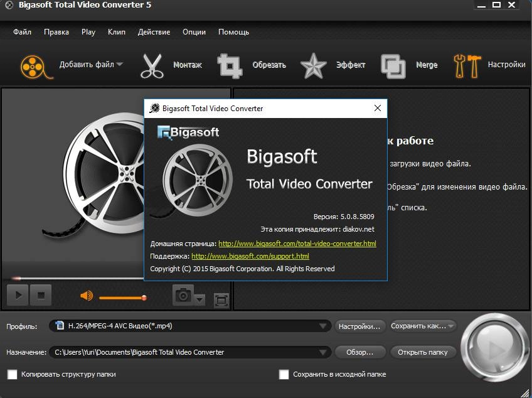Open the Действие menu
The width and height of the screenshot is (532, 398).
(154, 32)
